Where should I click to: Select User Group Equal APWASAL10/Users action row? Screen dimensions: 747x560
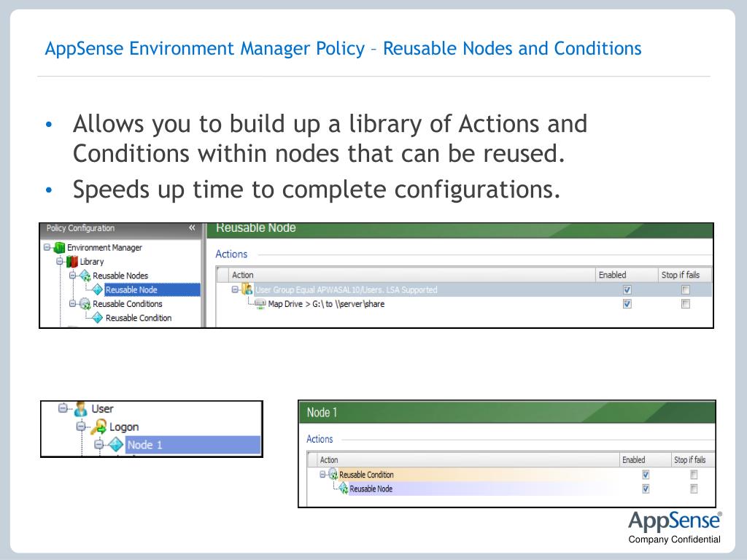coord(465,289)
